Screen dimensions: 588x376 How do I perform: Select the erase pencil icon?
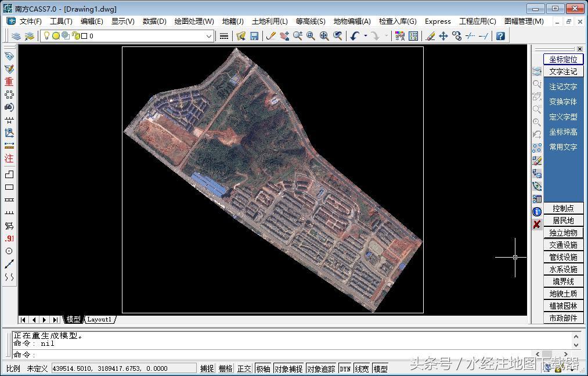(431, 36)
